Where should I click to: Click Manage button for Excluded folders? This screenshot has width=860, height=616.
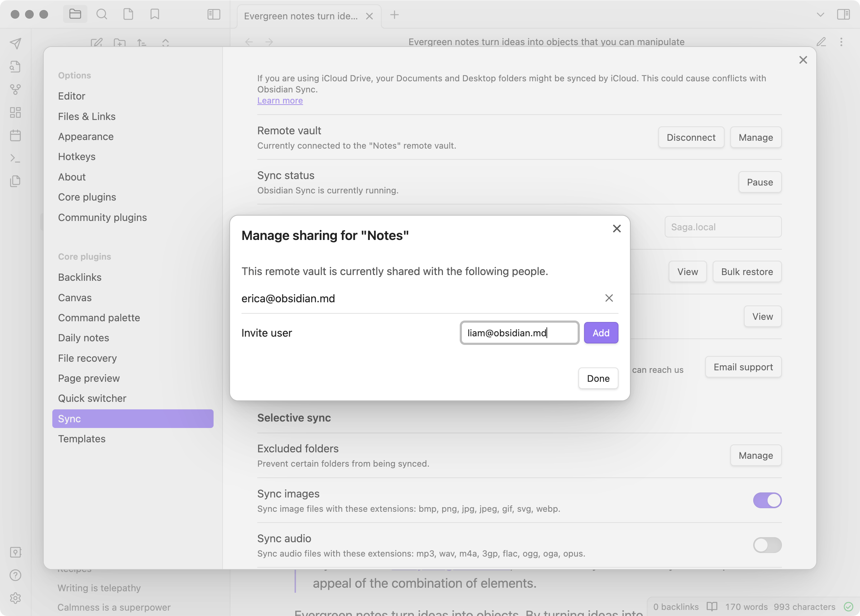tap(755, 455)
